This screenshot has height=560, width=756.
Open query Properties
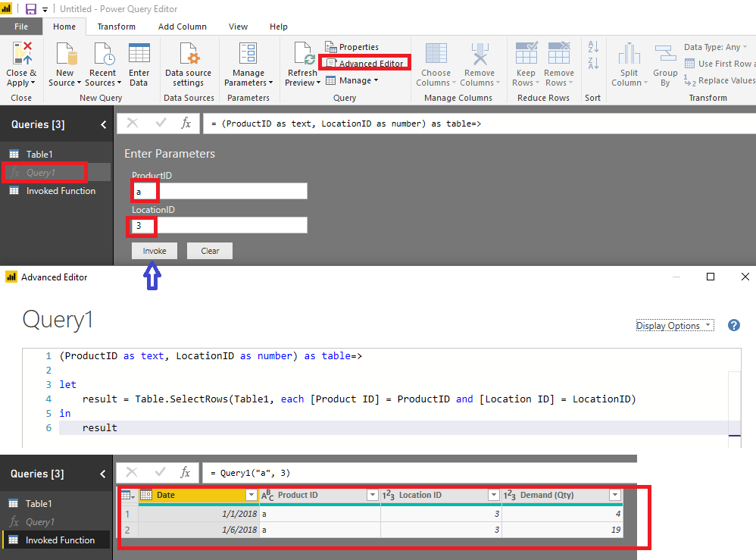(352, 47)
